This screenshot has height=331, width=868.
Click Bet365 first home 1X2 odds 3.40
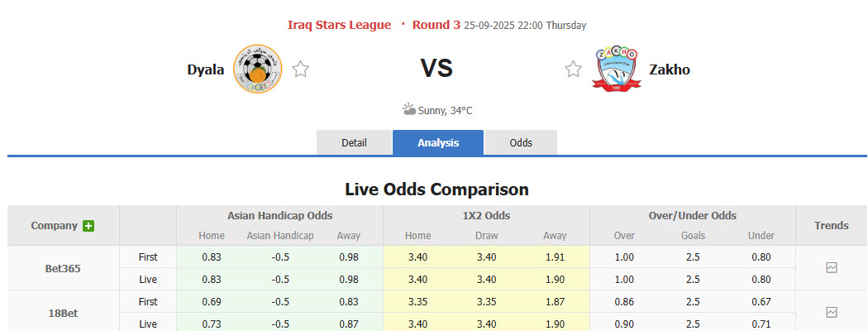(418, 257)
